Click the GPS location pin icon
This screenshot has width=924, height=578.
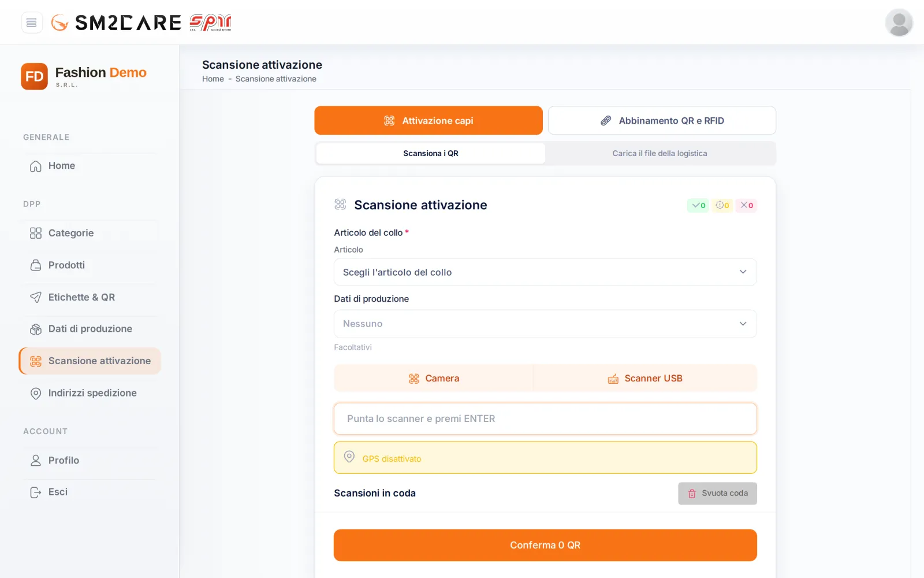pos(349,457)
